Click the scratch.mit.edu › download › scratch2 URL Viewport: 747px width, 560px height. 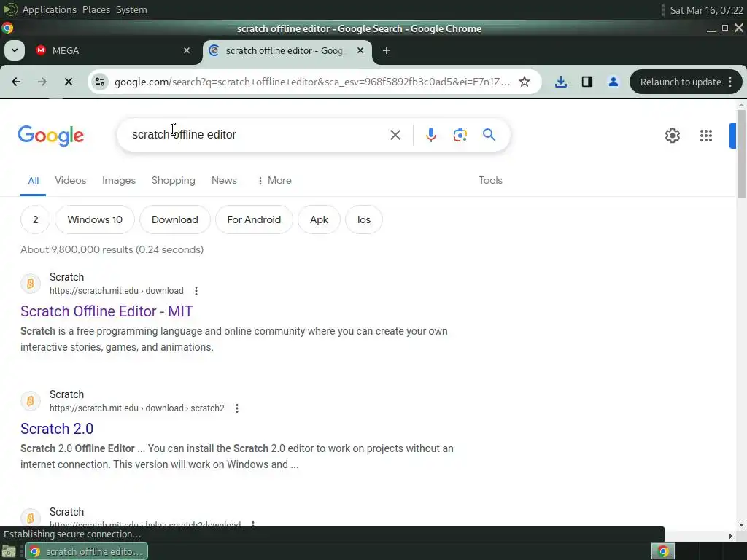(136, 408)
